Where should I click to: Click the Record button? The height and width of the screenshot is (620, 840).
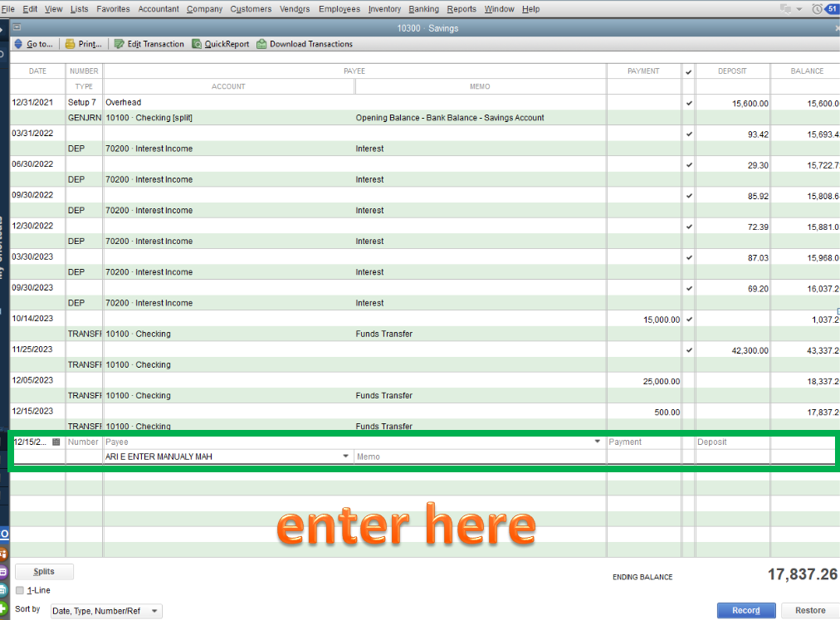pyautogui.click(x=746, y=610)
